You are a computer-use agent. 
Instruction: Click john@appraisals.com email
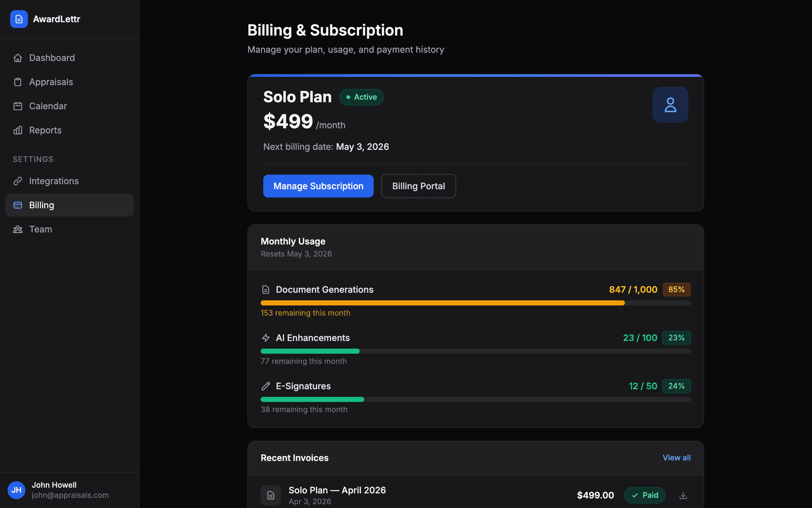pos(70,495)
